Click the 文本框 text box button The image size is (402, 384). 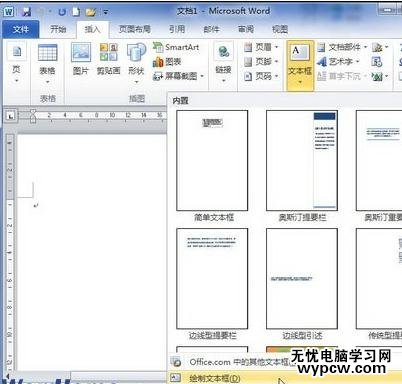[x=300, y=65]
